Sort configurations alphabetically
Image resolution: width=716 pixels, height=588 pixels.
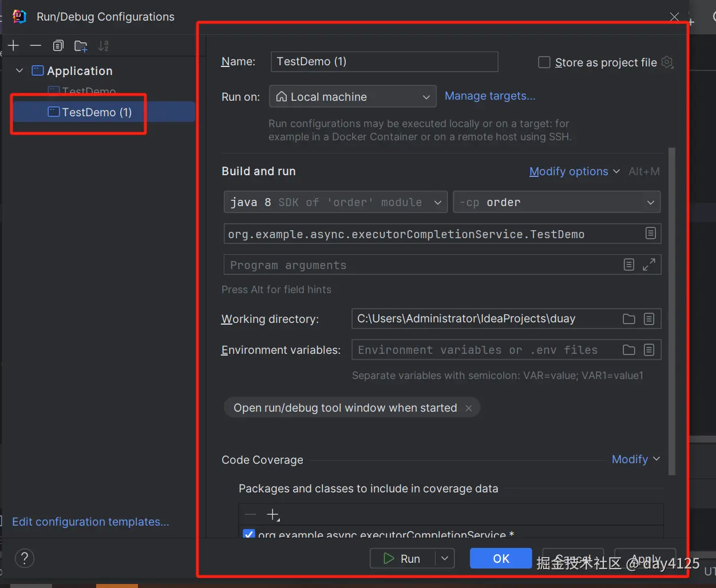click(x=103, y=46)
